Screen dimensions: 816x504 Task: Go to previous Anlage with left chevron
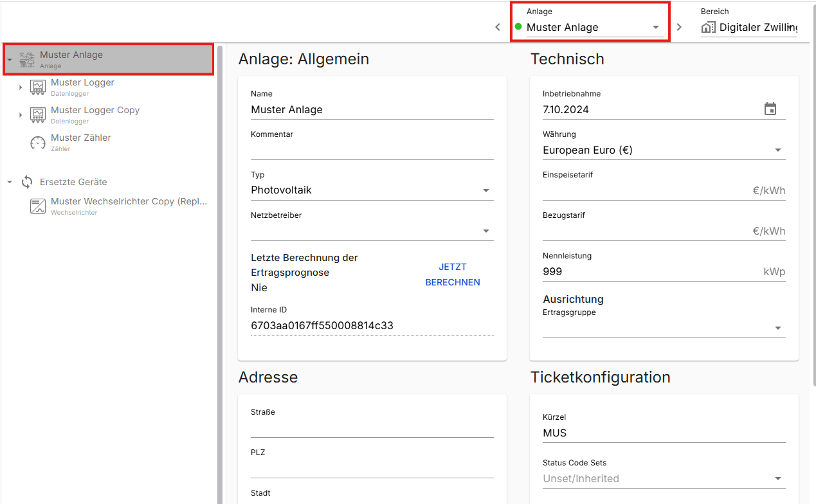(498, 27)
